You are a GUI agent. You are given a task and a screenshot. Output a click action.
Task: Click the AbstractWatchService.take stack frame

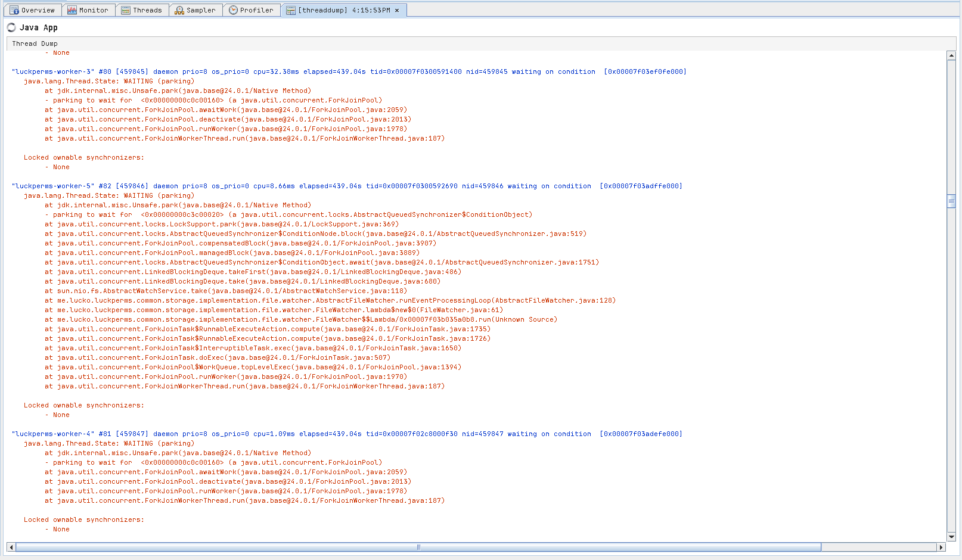226,291
